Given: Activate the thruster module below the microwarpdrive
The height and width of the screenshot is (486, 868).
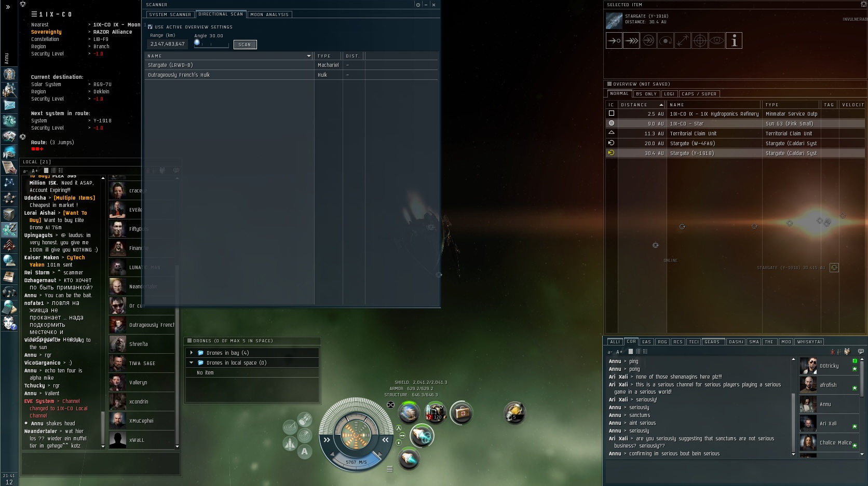Looking at the screenshot, I should [x=409, y=459].
